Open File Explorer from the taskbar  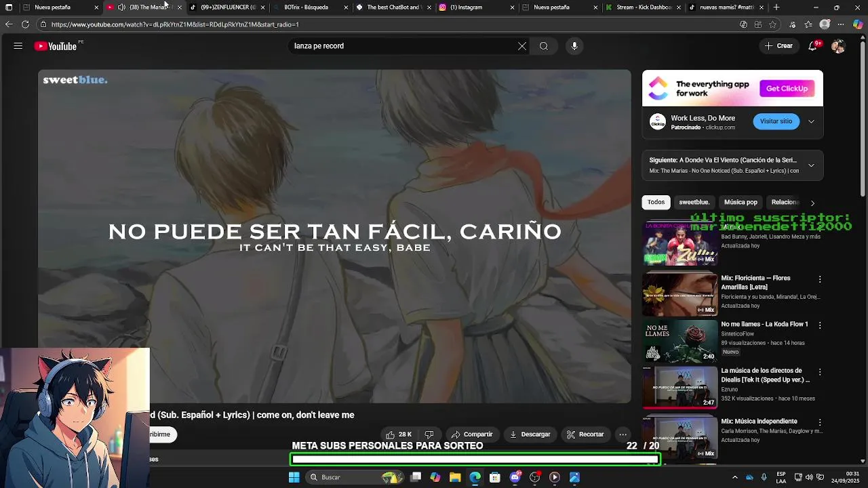[x=455, y=477]
